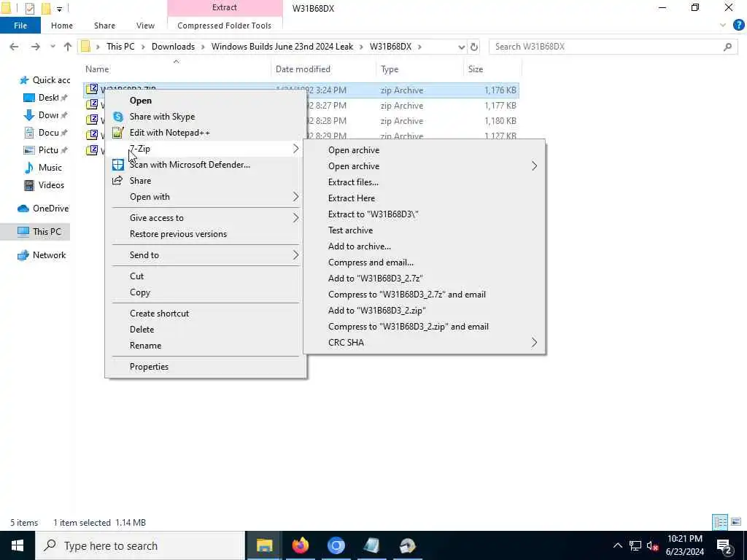Click the search magnifier icon
Image resolution: width=747 pixels, height=560 pixels.
pos(727,47)
